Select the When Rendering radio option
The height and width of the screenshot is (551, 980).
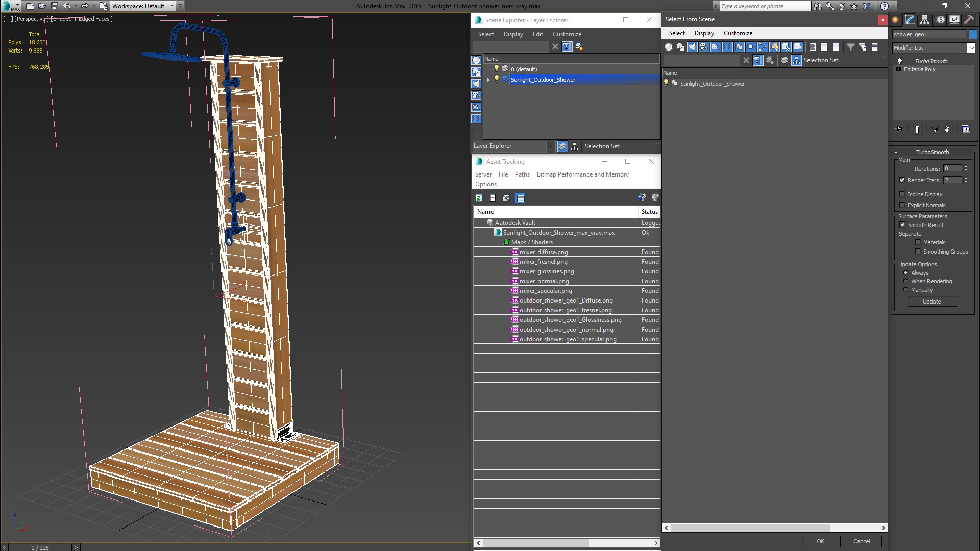905,281
